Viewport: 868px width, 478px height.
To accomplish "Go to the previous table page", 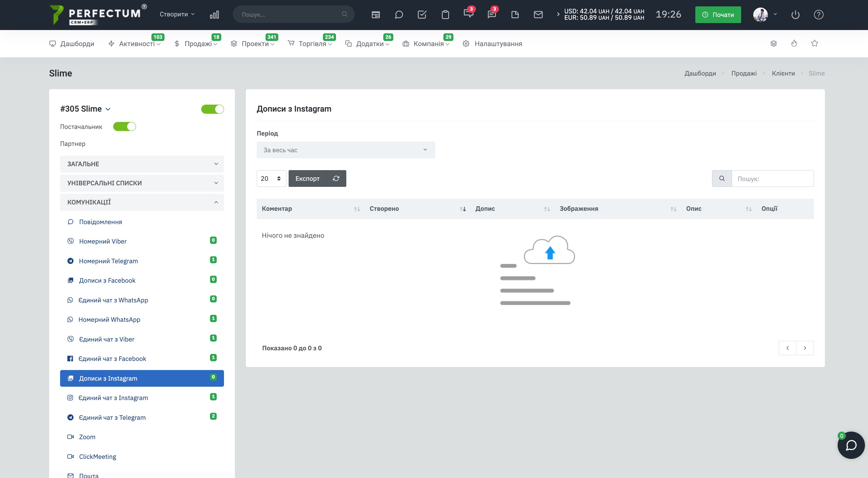I will (x=788, y=348).
